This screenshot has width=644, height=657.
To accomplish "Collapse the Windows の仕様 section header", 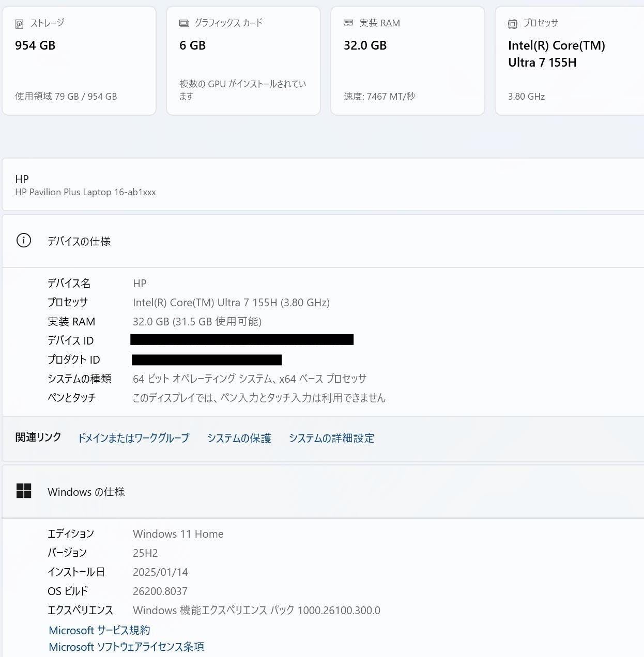I will tap(323, 492).
